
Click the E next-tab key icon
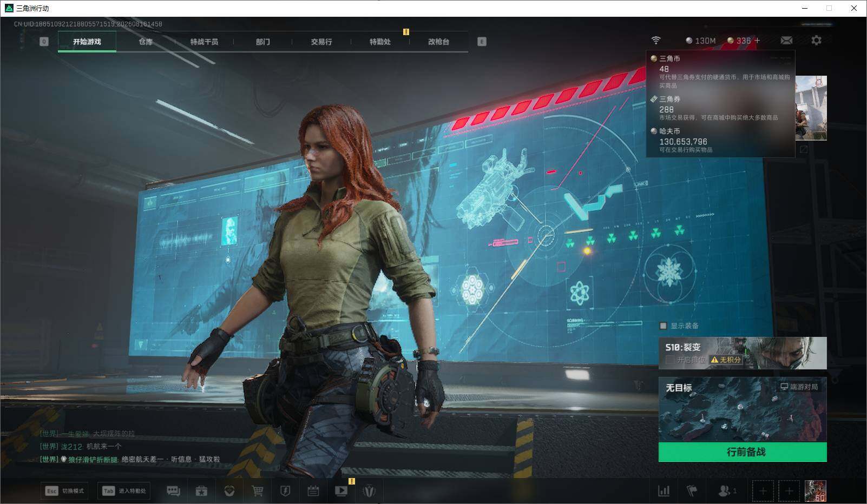pos(482,42)
